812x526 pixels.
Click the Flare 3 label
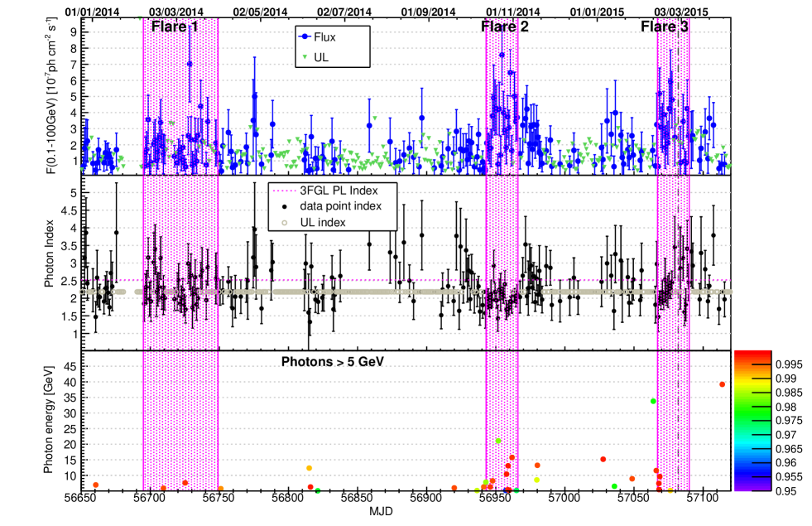pos(665,27)
